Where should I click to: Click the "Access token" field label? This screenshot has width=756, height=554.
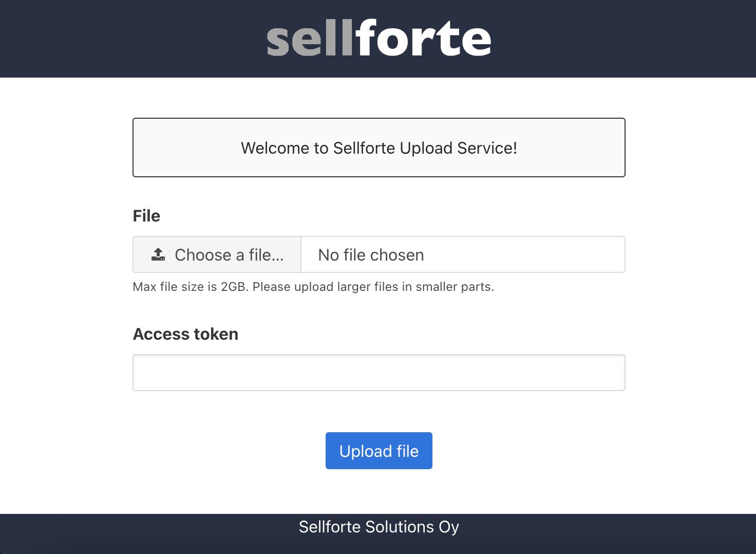[x=185, y=334]
